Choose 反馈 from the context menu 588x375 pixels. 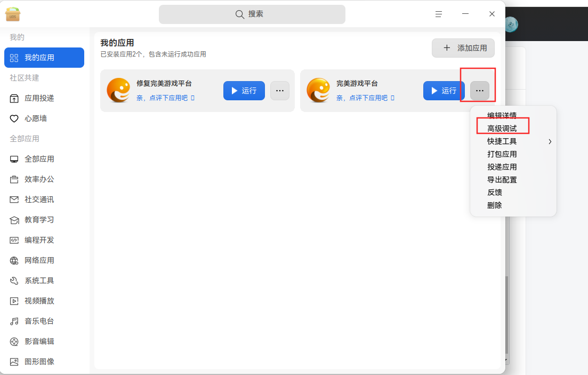[x=495, y=193]
